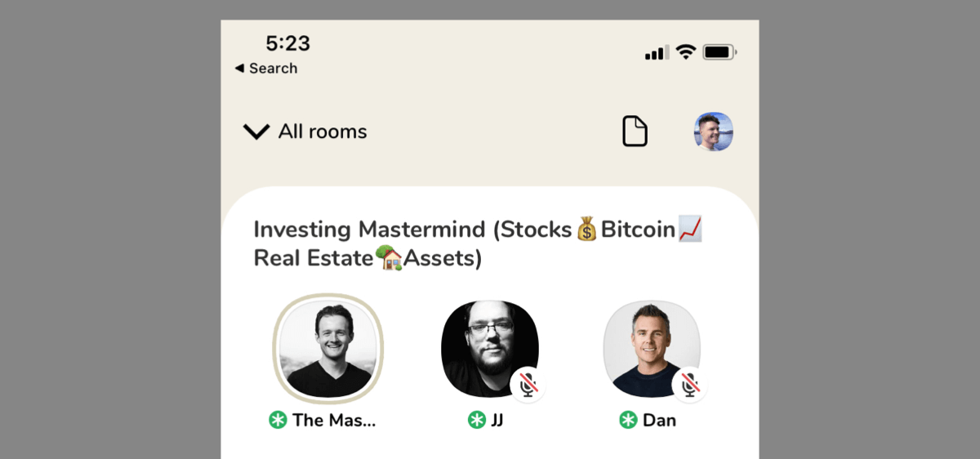The image size is (980, 459).
Task: Tap the muted microphone badge on Dan
Action: [x=689, y=385]
